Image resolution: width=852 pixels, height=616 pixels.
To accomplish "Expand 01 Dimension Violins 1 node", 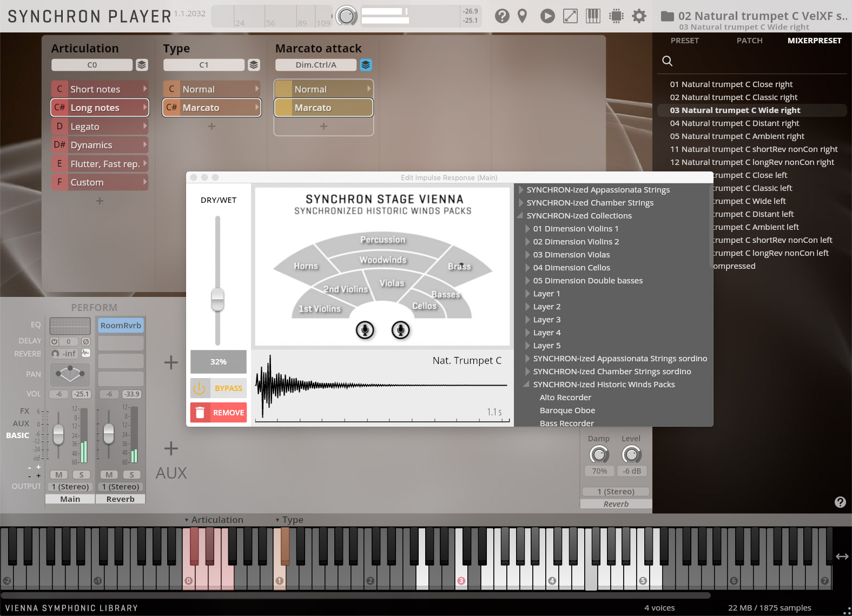I will (527, 229).
